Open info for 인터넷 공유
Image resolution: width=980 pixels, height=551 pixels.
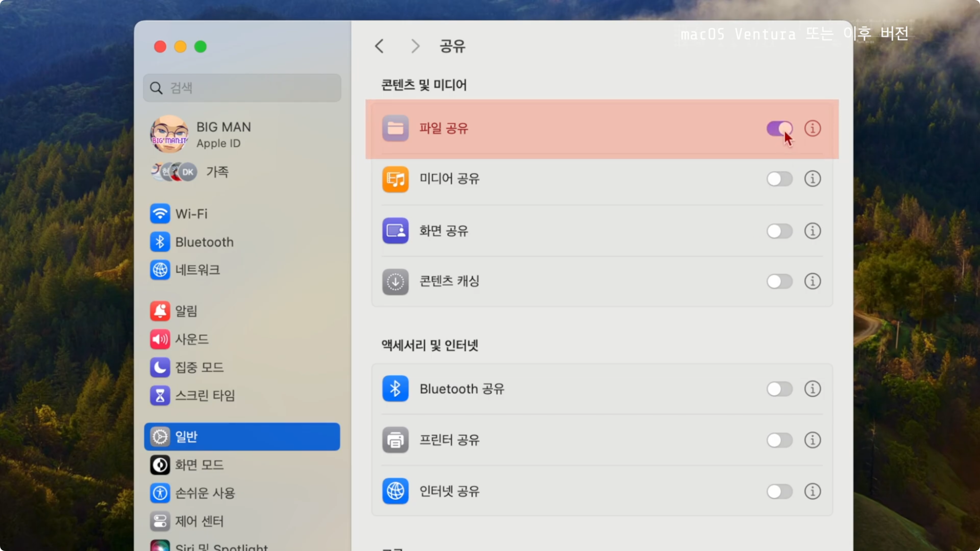(x=812, y=491)
